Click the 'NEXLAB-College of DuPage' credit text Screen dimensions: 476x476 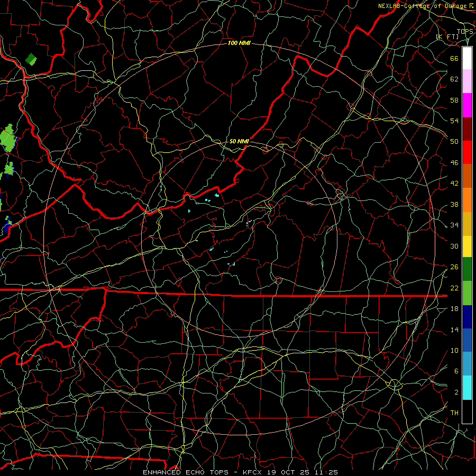pyautogui.click(x=423, y=6)
